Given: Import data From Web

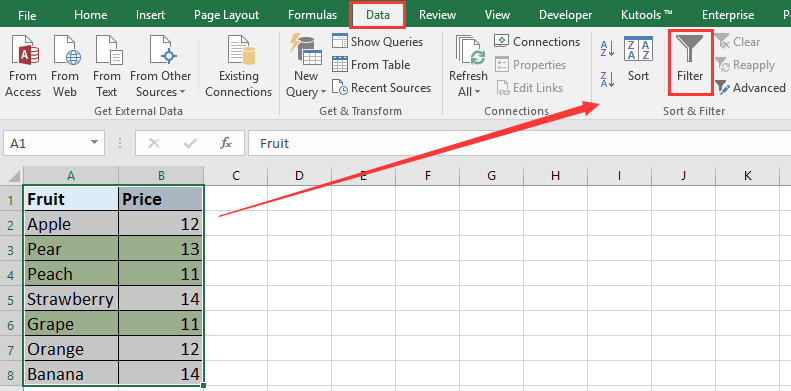Looking at the screenshot, I should tap(65, 66).
